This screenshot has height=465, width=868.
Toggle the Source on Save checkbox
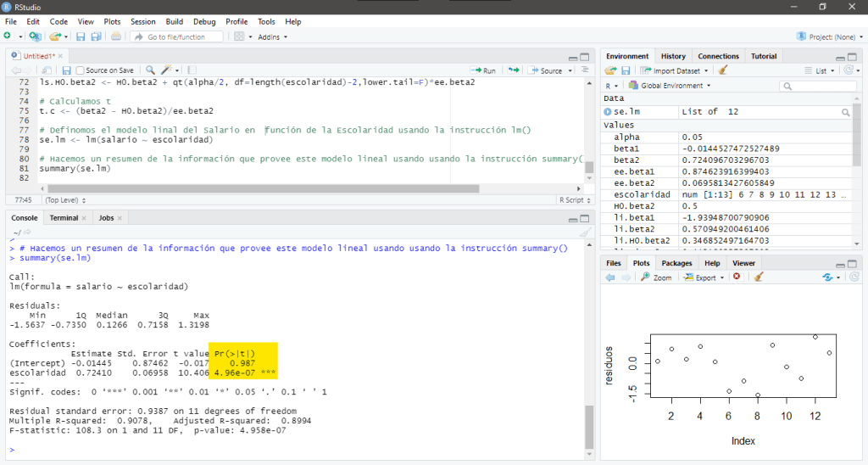click(80, 70)
